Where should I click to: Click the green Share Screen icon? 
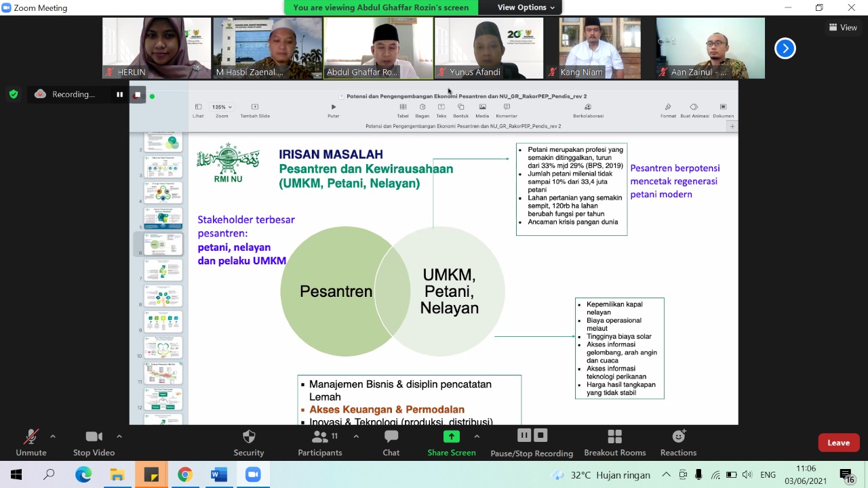tap(451, 437)
